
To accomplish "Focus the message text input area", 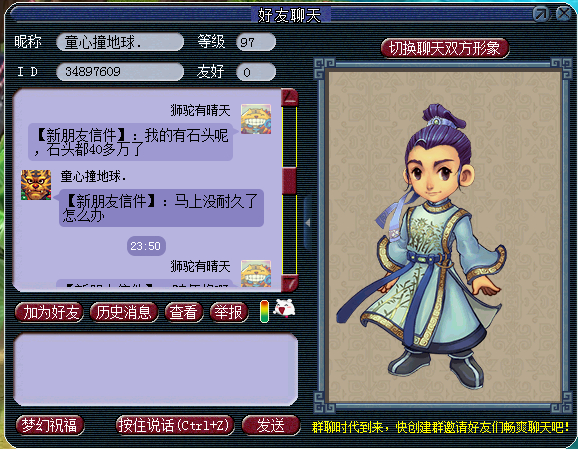I will click(156, 369).
